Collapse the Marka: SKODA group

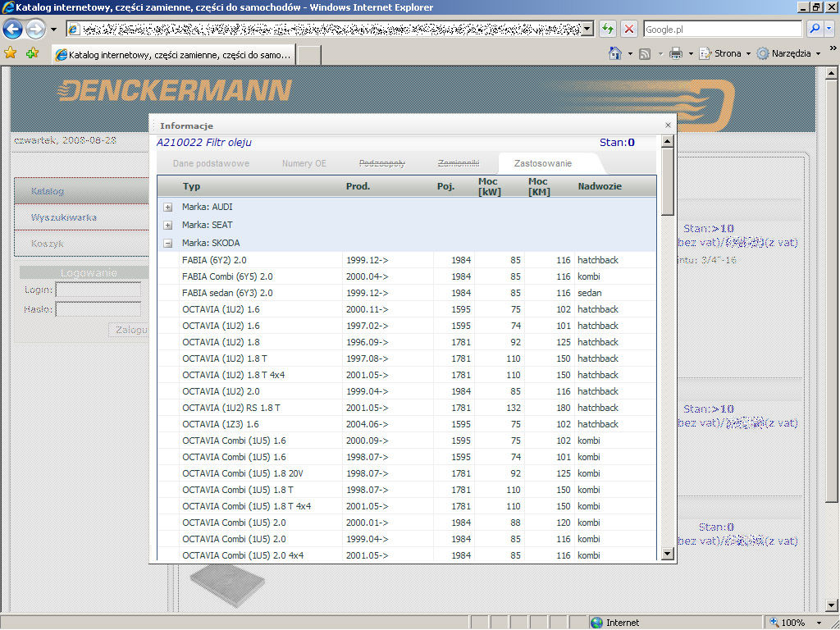(168, 244)
